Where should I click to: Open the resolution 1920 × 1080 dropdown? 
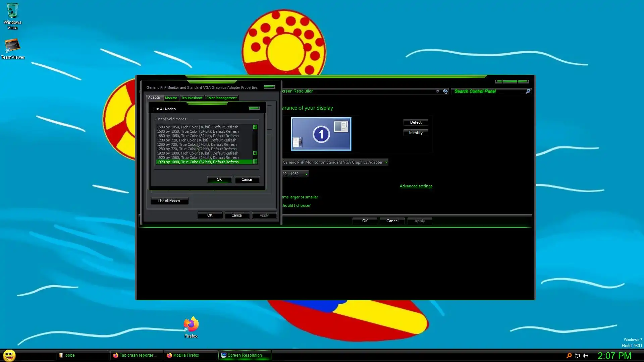tap(306, 174)
